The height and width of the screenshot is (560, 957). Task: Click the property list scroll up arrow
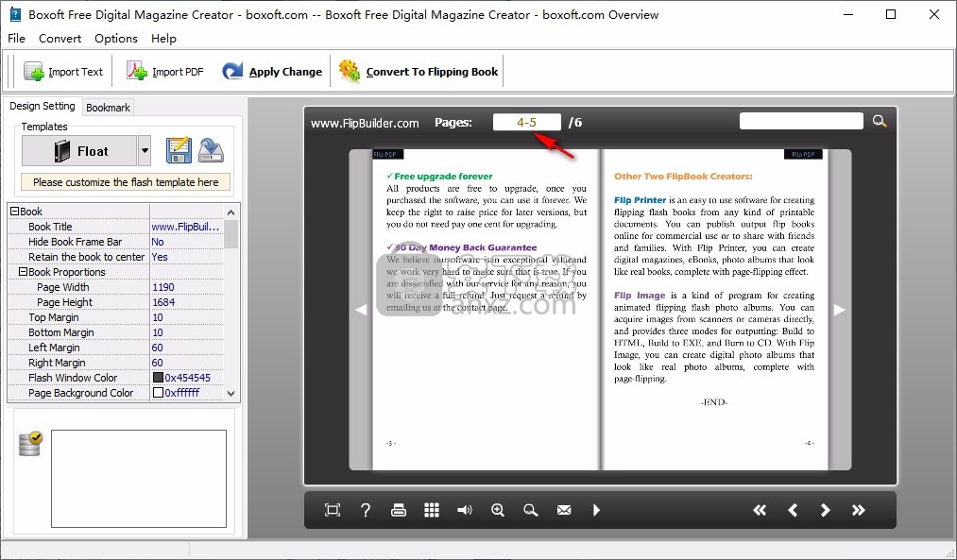(x=231, y=212)
